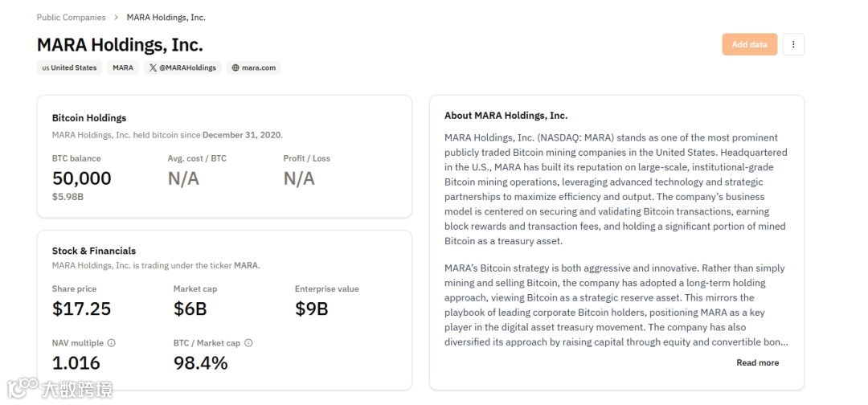Click the $6B market cap figure
This screenshot has width=868, height=405.
[190, 309]
